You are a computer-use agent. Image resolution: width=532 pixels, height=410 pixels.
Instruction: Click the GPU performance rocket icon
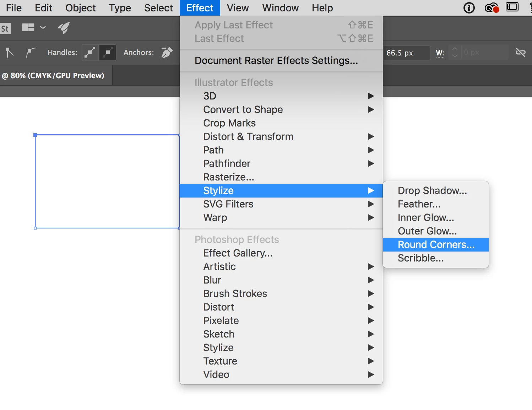(x=64, y=28)
